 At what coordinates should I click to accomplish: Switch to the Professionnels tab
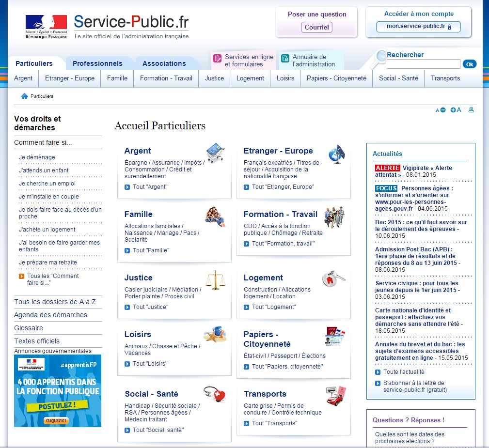tap(97, 63)
